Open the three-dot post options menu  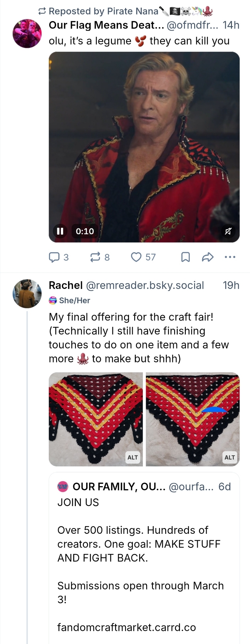230,257
